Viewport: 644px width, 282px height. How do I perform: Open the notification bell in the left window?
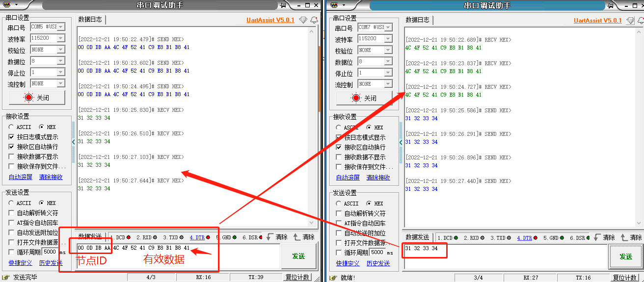(314, 20)
